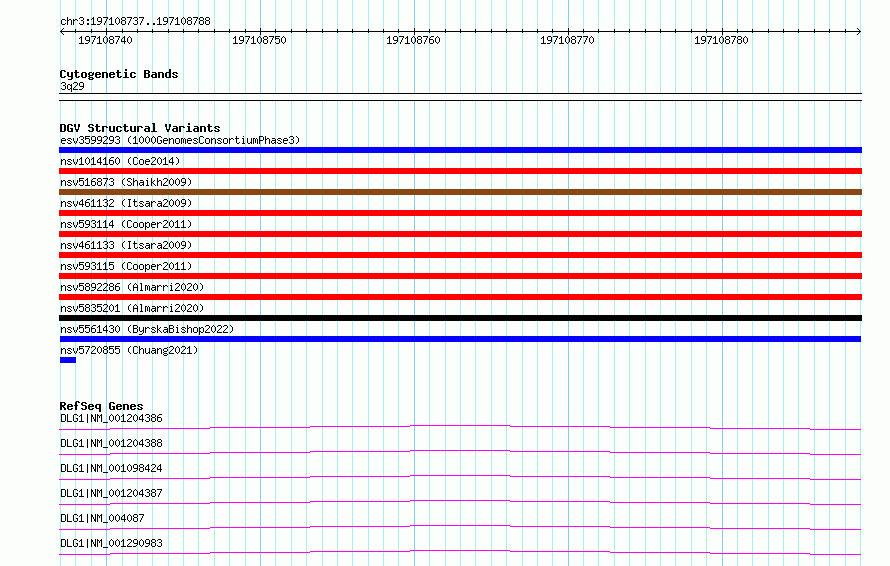Open variant nsv5892286 (Almarri2020)
Screen dimensions: 890x566
click(132, 287)
